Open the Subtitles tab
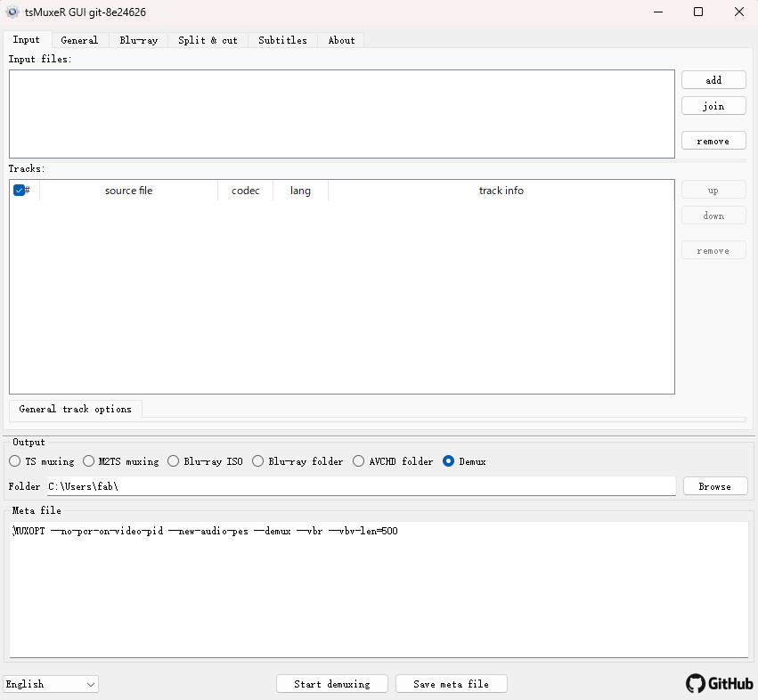 (282, 40)
